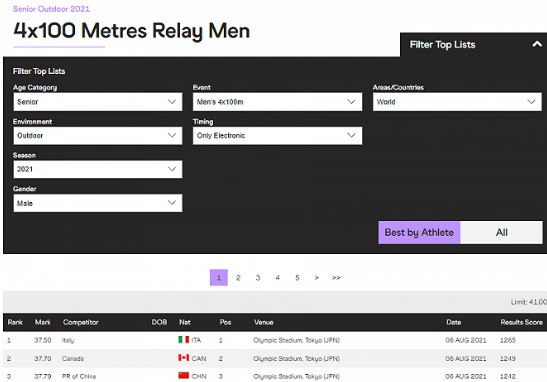Collapse the Filter Top Lists panel
Screen dimensions: 547x382
[x=537, y=44]
